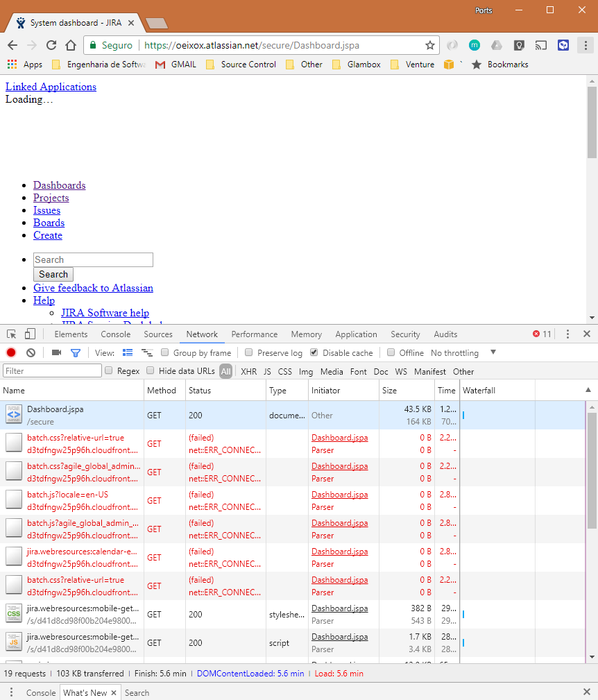Open the Other bookmarks folder
598x700 pixels.
pyautogui.click(x=304, y=65)
